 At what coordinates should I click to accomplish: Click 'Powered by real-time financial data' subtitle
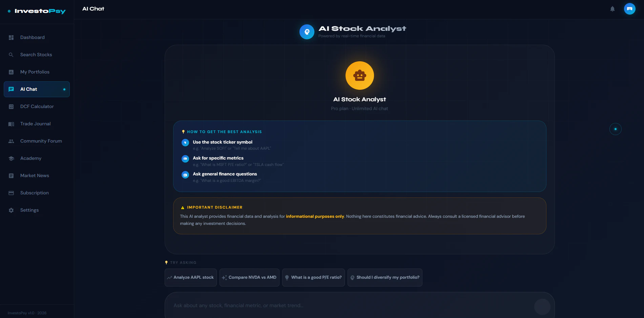coord(352,36)
